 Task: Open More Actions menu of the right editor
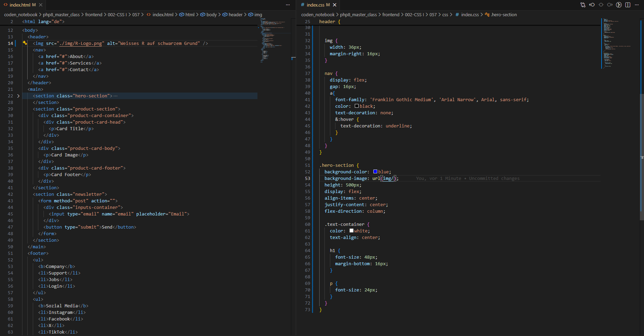pos(637,5)
